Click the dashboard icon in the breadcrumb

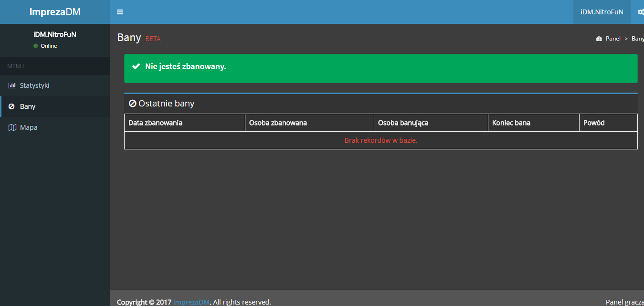[599, 39]
